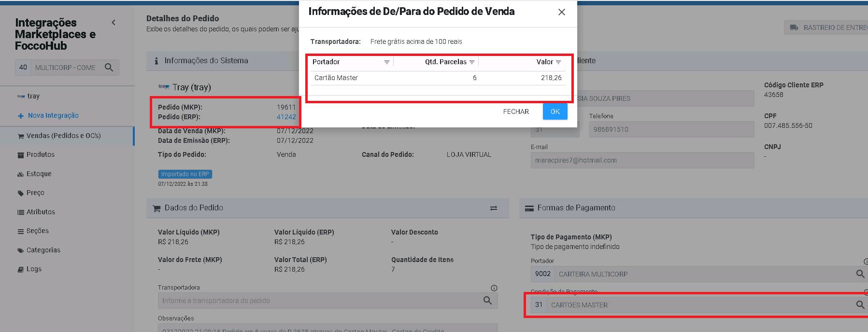Viewport: 868px width, 332px height.
Task: Click the Dados do Pedido cart icon
Action: [x=157, y=208]
